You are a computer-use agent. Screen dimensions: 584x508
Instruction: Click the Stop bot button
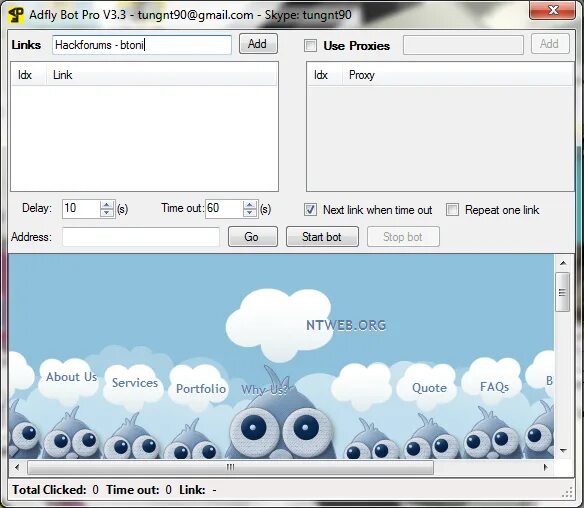[403, 236]
